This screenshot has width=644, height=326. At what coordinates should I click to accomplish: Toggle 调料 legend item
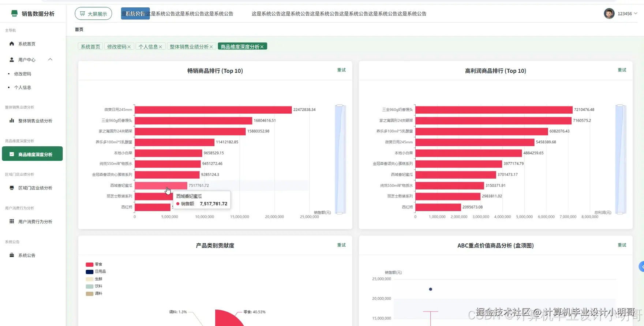point(94,293)
